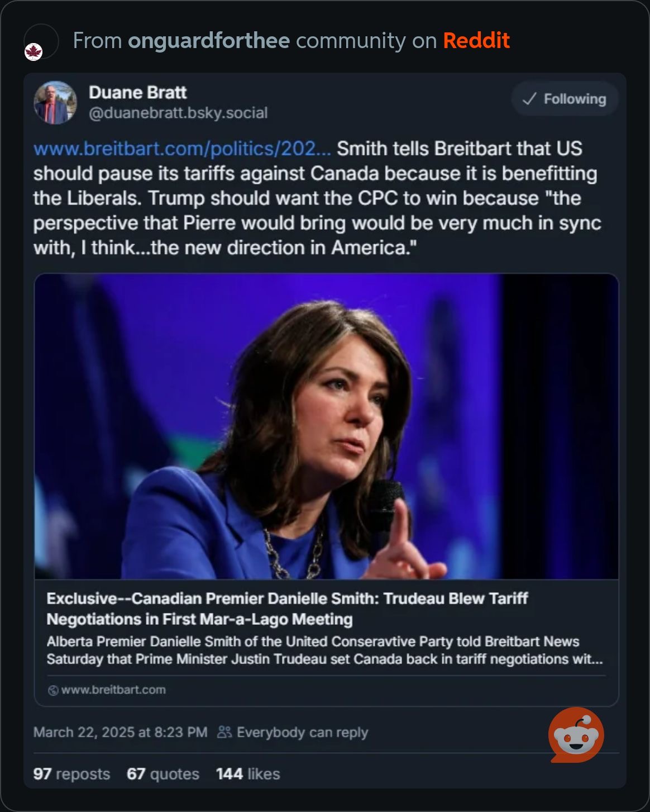The image size is (650, 812).
Task: Open the onguardforthee community link
Action: click(209, 41)
